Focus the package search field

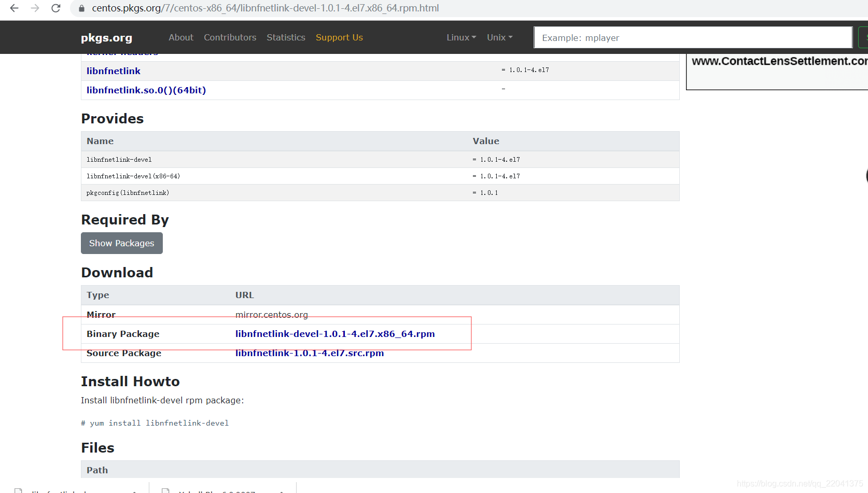tap(693, 37)
